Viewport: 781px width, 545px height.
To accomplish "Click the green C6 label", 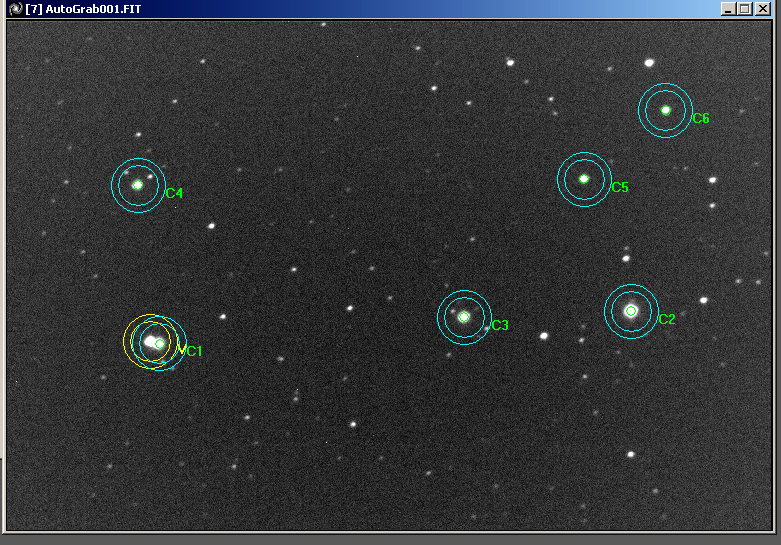I will [701, 119].
